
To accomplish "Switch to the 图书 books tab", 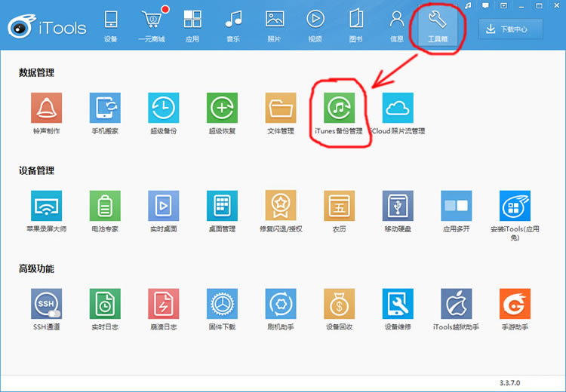I will (356, 26).
